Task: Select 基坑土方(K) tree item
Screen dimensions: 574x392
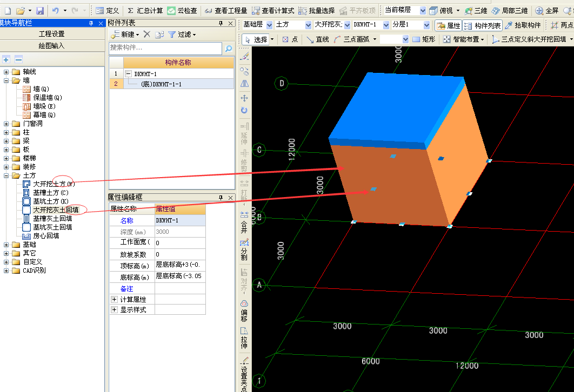Action: (x=46, y=201)
